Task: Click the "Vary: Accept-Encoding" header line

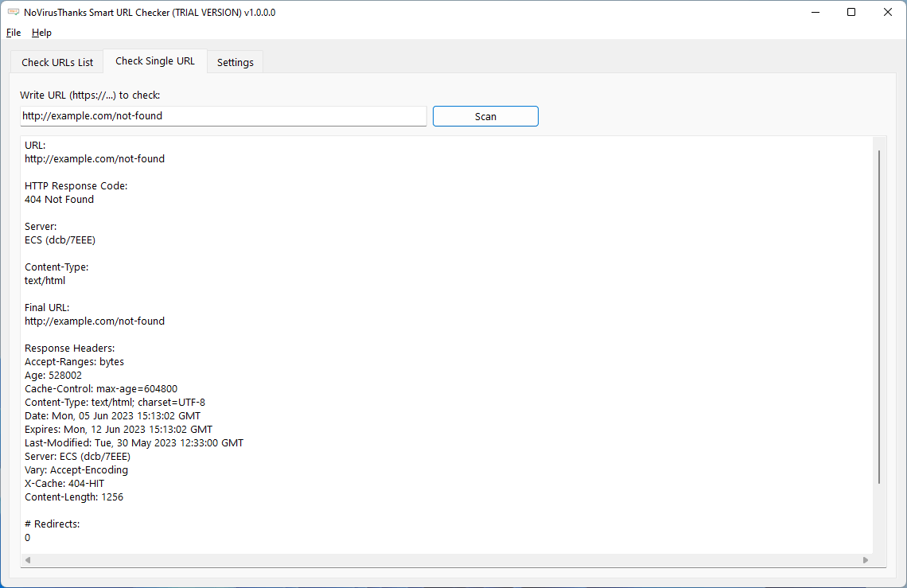Action: tap(76, 470)
